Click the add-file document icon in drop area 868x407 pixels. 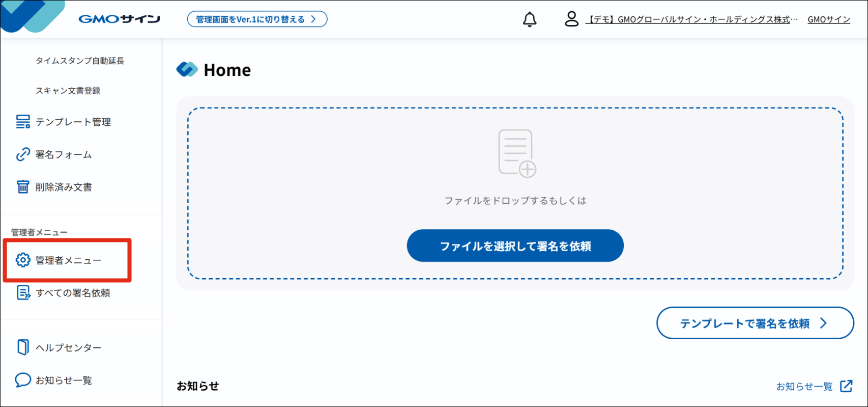(x=517, y=153)
